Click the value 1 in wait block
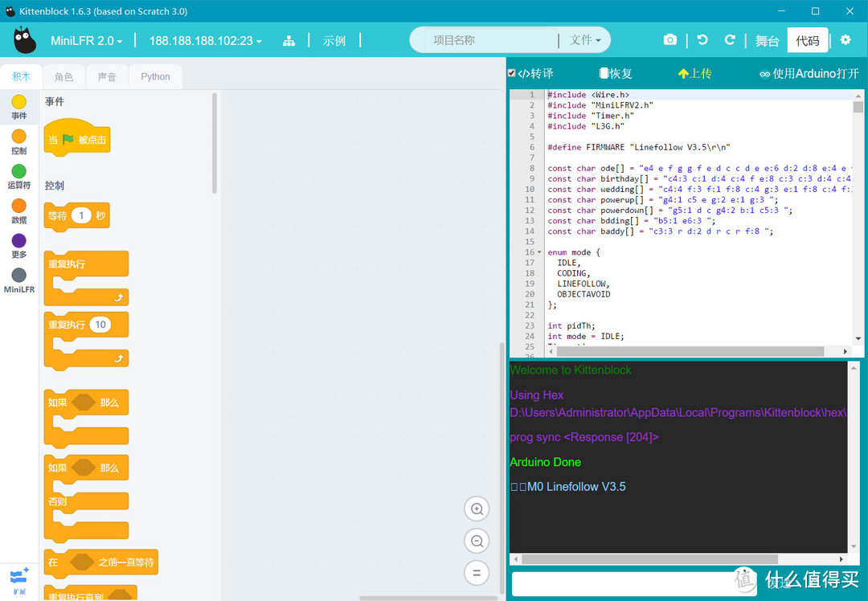 click(x=81, y=215)
